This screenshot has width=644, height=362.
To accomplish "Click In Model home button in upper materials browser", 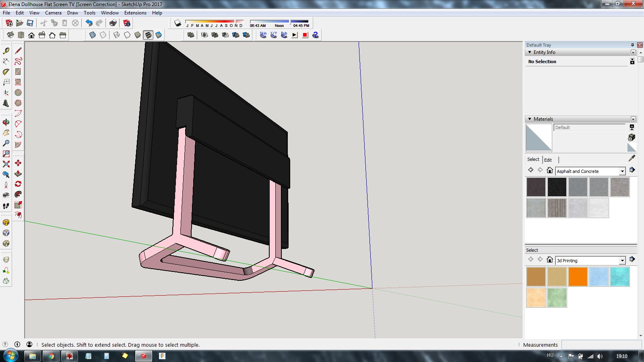I will pos(550,170).
